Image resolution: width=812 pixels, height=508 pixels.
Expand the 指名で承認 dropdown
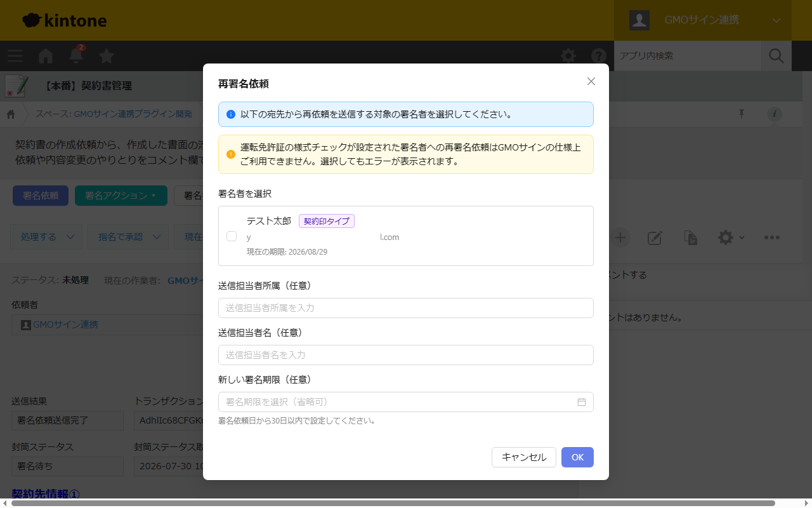(128, 237)
